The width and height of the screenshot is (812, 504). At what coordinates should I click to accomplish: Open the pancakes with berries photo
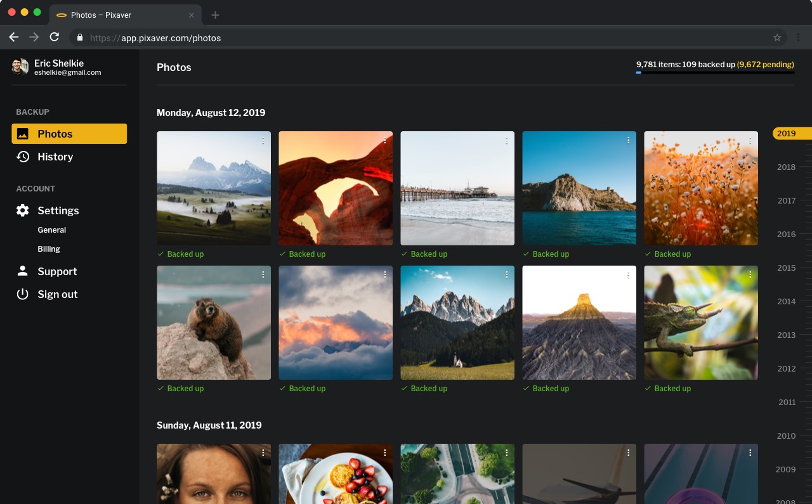tap(336, 474)
